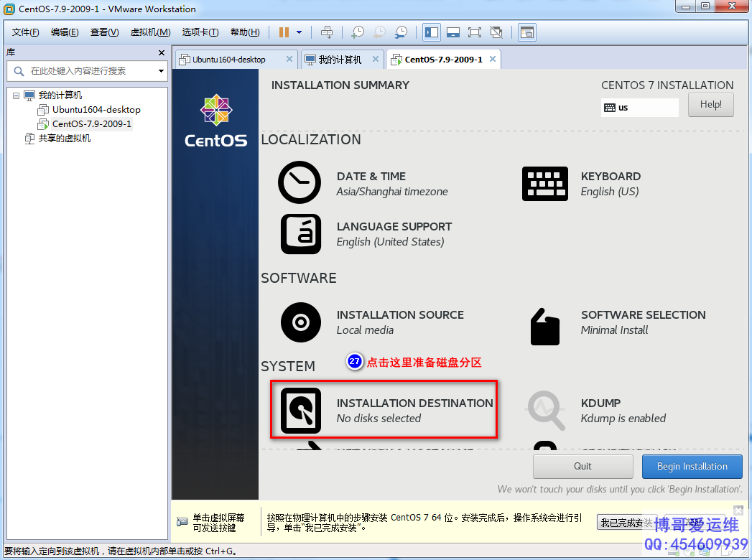752x560 pixels.
Task: Click the 我已完成安装 button
Action: tap(627, 522)
